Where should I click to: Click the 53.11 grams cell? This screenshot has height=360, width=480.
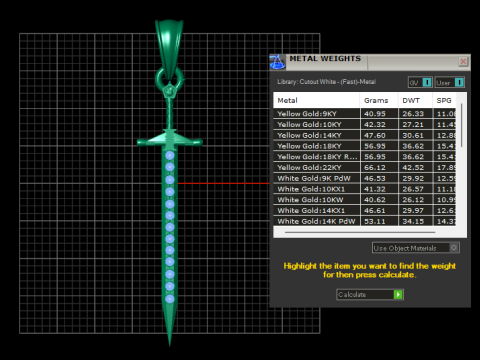(x=379, y=221)
